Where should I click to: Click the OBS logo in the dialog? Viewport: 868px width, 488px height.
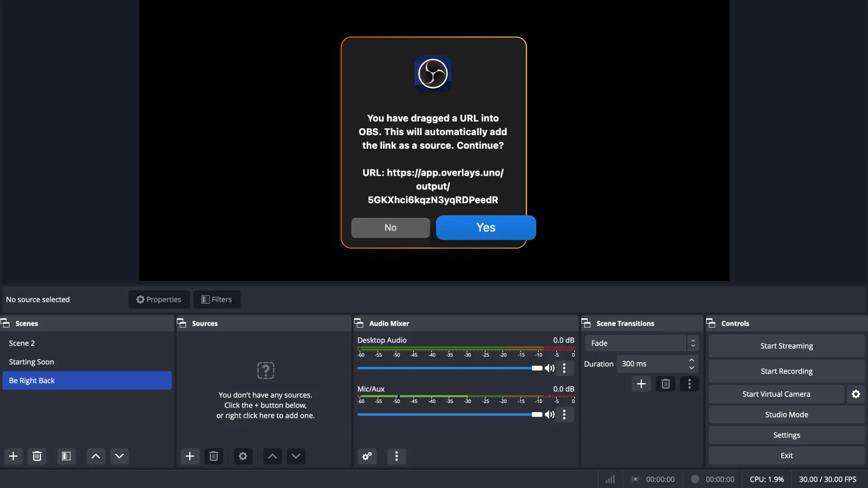tap(433, 74)
